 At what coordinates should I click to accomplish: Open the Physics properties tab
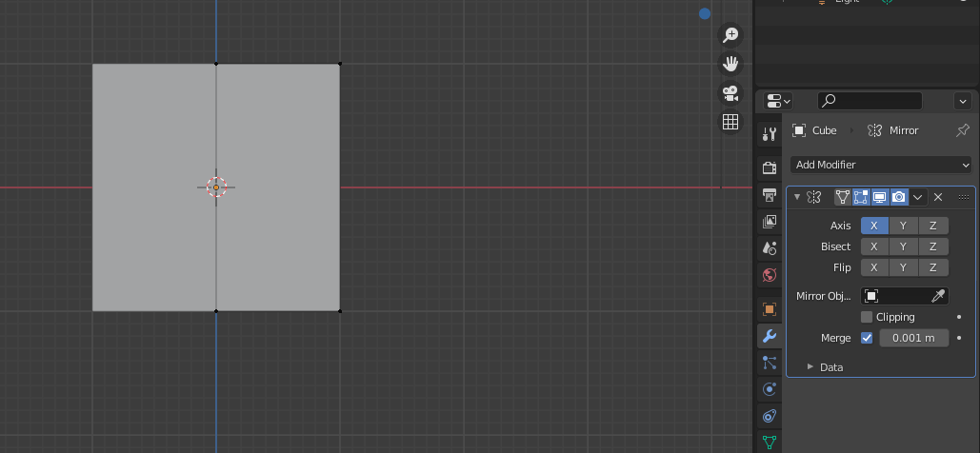click(x=770, y=390)
